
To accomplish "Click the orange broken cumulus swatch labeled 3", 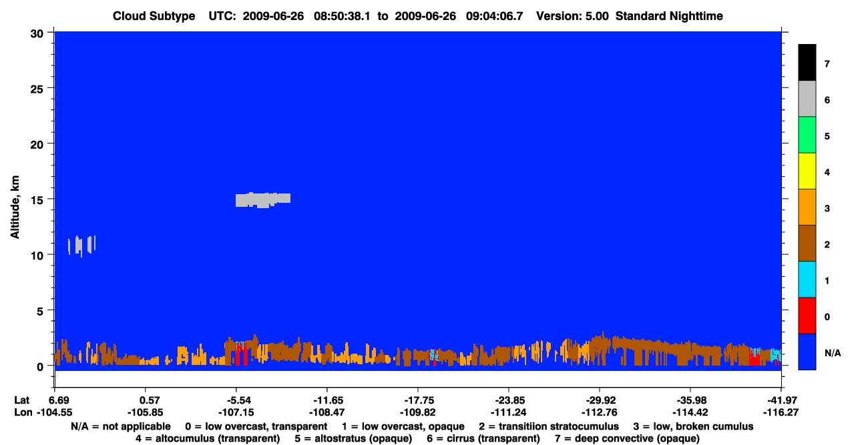I will point(807,207).
